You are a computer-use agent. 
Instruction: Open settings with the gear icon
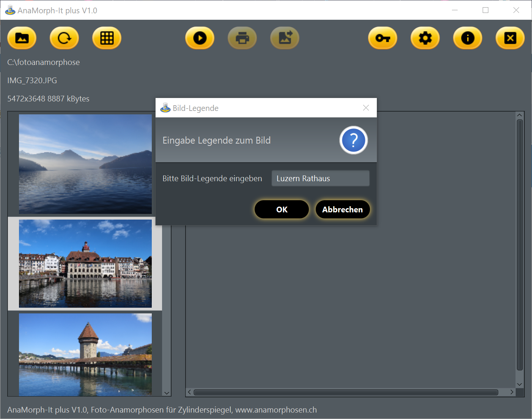tap(425, 38)
